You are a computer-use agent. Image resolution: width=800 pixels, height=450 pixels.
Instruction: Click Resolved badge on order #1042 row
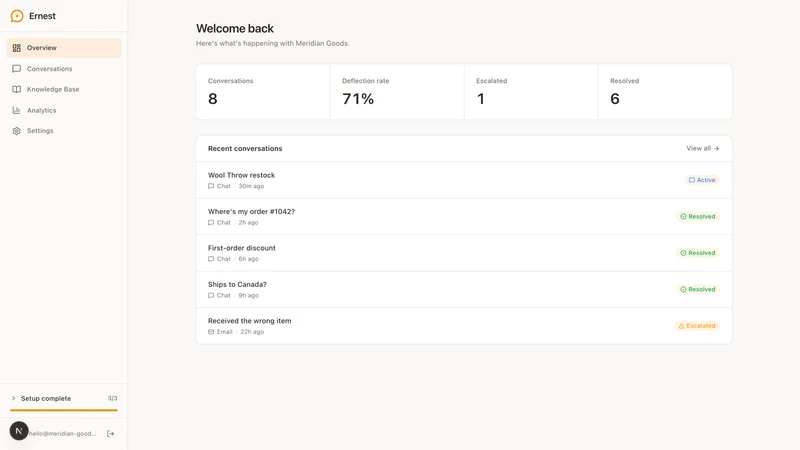coord(697,216)
